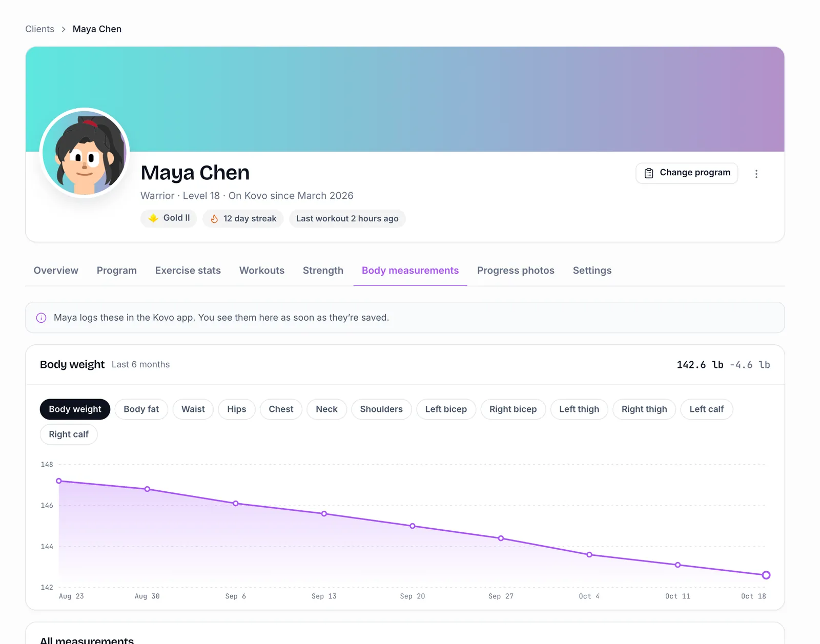Image resolution: width=820 pixels, height=644 pixels.
Task: Click Maya Chen in the breadcrumb
Action: tap(97, 29)
